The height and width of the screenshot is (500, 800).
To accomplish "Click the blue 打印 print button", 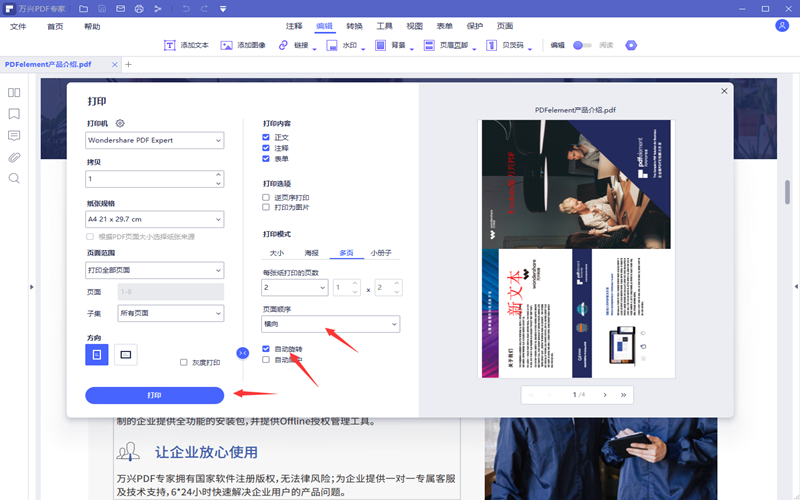I will (x=154, y=395).
